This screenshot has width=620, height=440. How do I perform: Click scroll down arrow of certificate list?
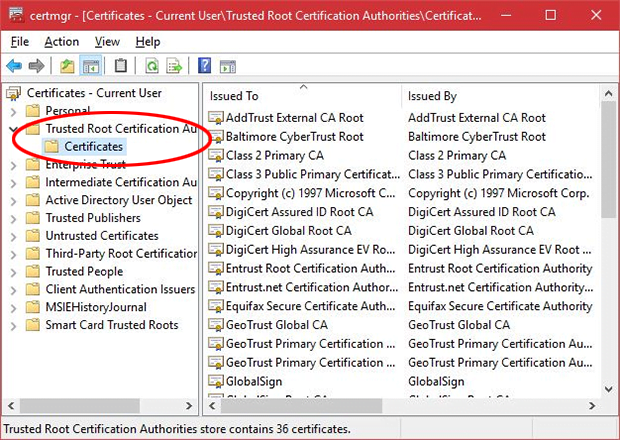(x=609, y=389)
